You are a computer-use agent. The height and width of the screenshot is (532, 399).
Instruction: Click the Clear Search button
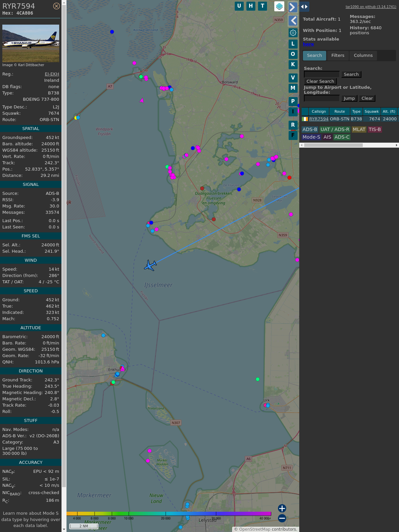[x=320, y=81]
